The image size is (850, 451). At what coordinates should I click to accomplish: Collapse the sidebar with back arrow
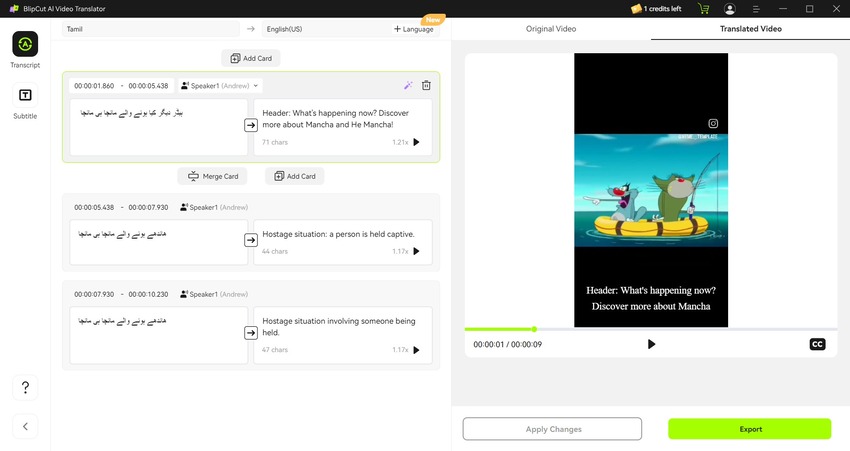click(25, 426)
